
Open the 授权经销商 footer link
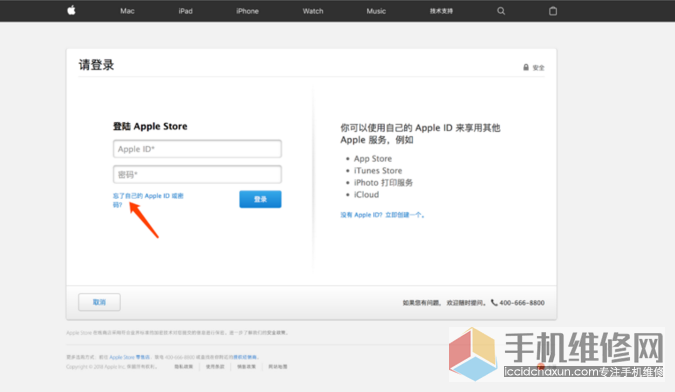[245, 357]
